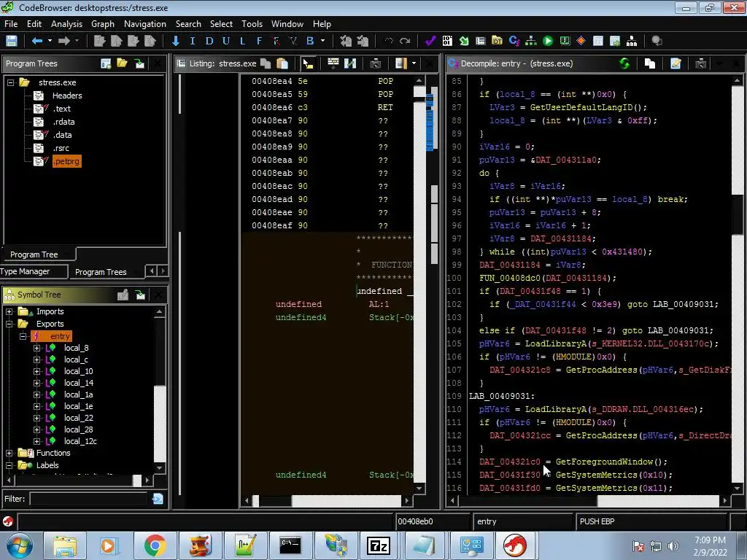Display Function Graph hierarchy icon
The width and height of the screenshot is (747, 560).
tap(531, 41)
